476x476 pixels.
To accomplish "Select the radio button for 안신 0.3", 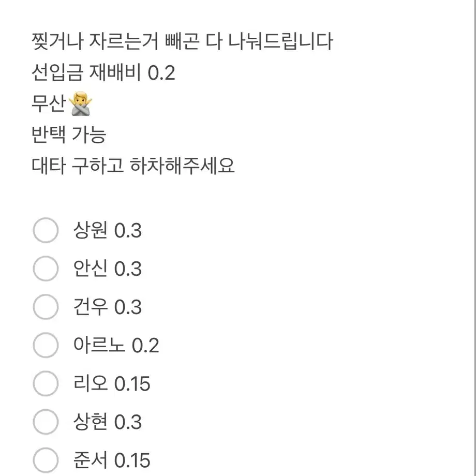I will click(46, 269).
